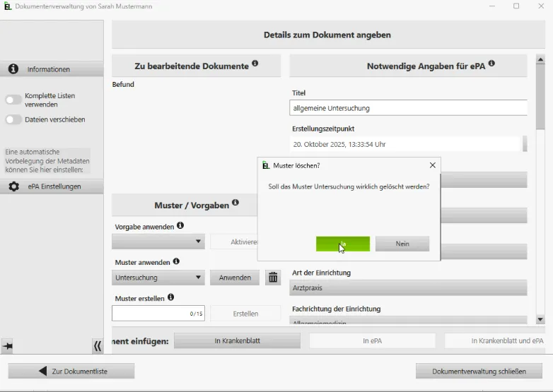Screen dimensions: 553x392
Task: Click the vertical scrollbar's down arrow
Action: click(x=540, y=320)
